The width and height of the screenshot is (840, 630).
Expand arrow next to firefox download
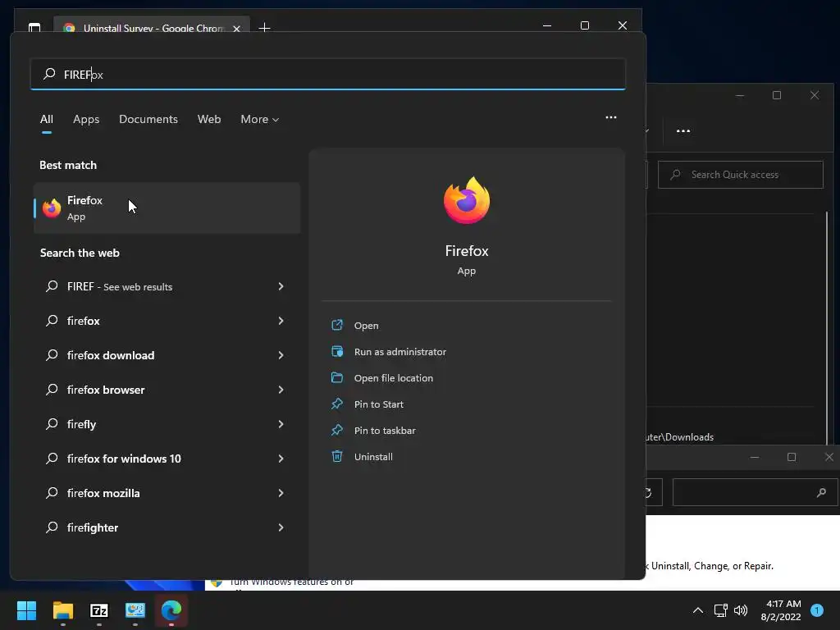pos(281,355)
